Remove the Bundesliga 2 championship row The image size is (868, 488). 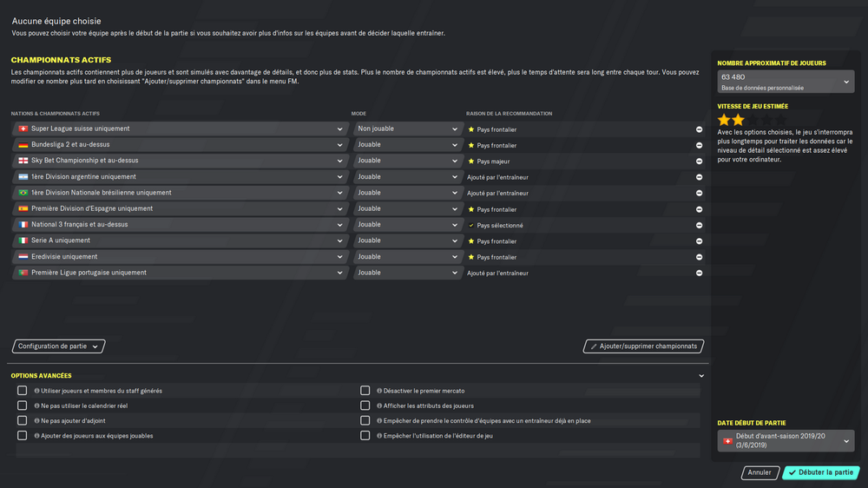click(699, 145)
